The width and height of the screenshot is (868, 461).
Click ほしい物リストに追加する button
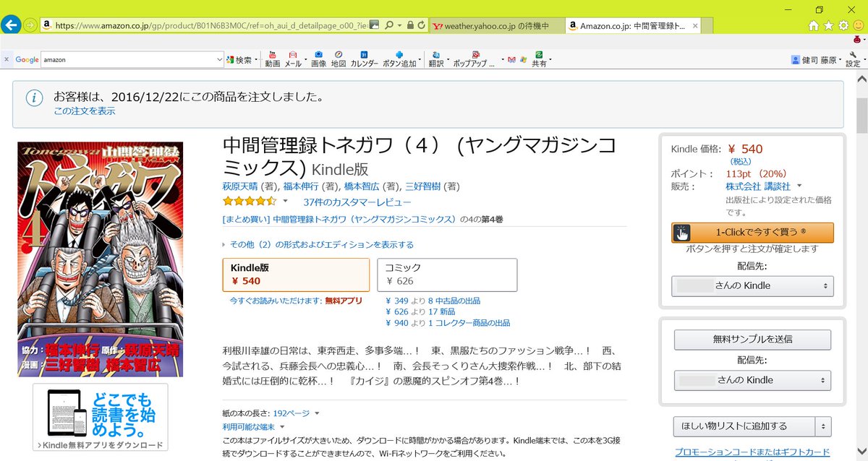pos(744,426)
